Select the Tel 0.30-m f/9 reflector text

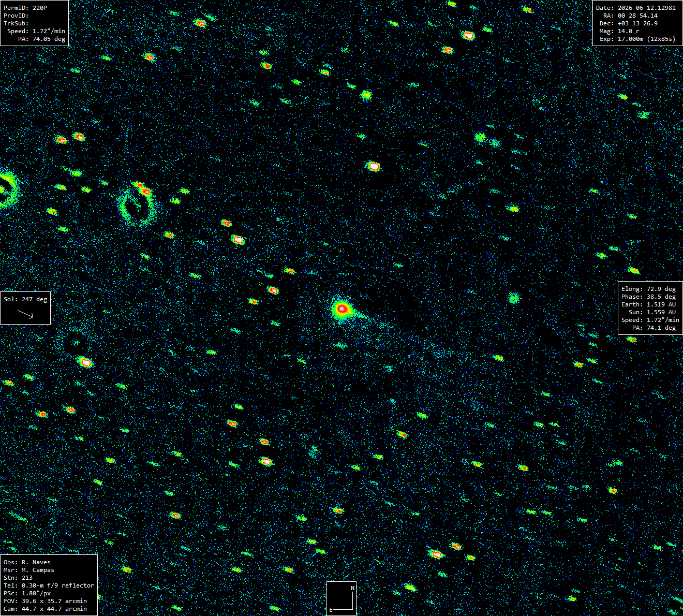point(49,585)
